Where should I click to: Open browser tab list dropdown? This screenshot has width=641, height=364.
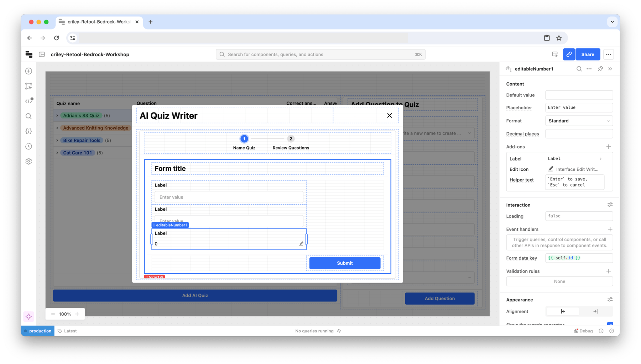pos(612,22)
